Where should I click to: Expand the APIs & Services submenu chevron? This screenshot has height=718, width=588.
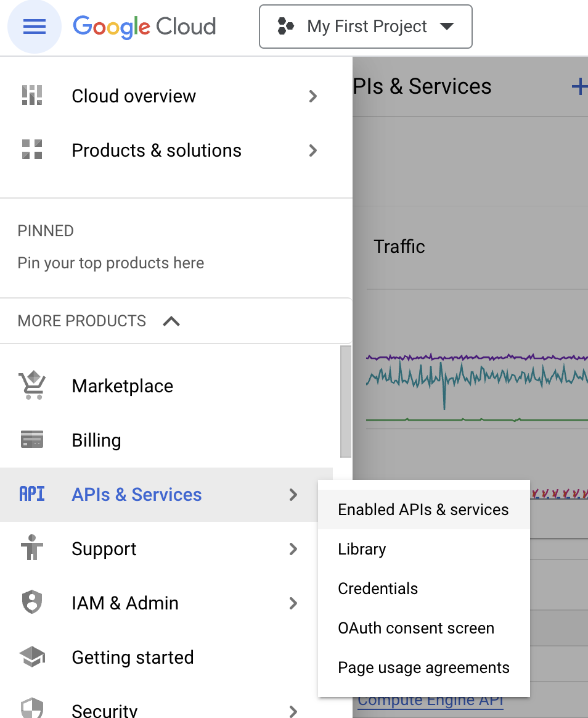[x=293, y=495]
